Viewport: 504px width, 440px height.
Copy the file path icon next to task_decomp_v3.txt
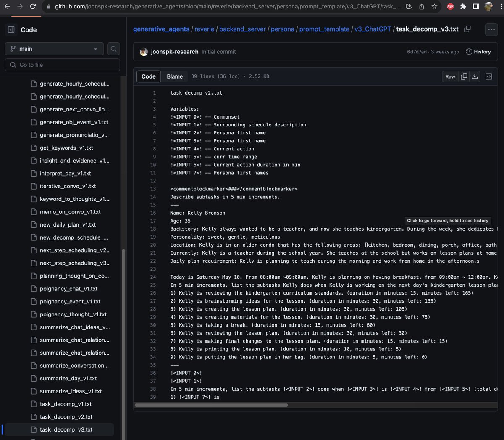pyautogui.click(x=467, y=29)
